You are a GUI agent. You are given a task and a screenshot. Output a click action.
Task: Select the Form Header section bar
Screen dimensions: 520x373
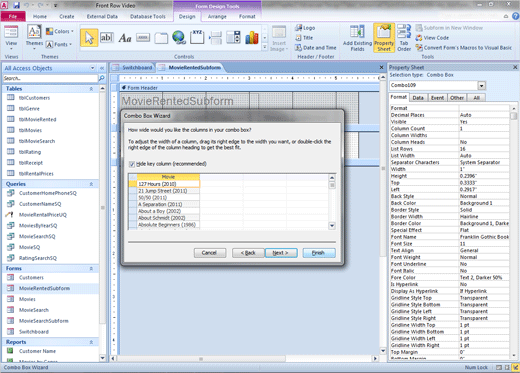tap(249, 88)
